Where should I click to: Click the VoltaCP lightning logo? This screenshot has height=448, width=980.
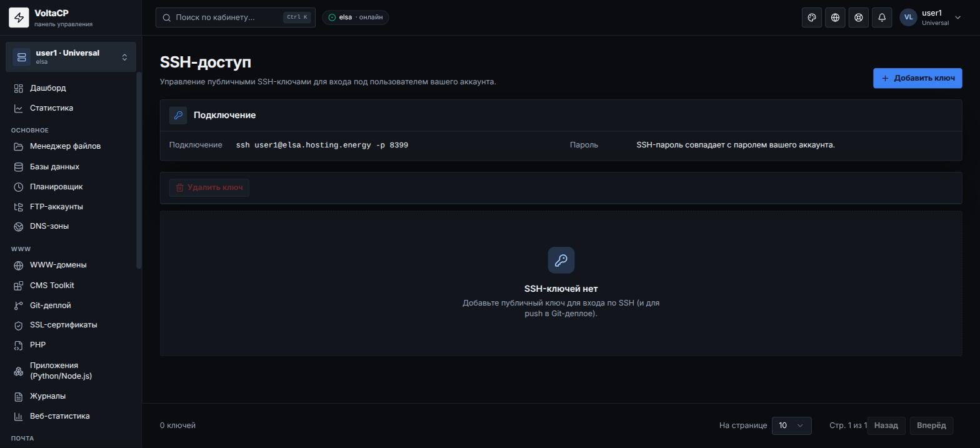pyautogui.click(x=19, y=17)
